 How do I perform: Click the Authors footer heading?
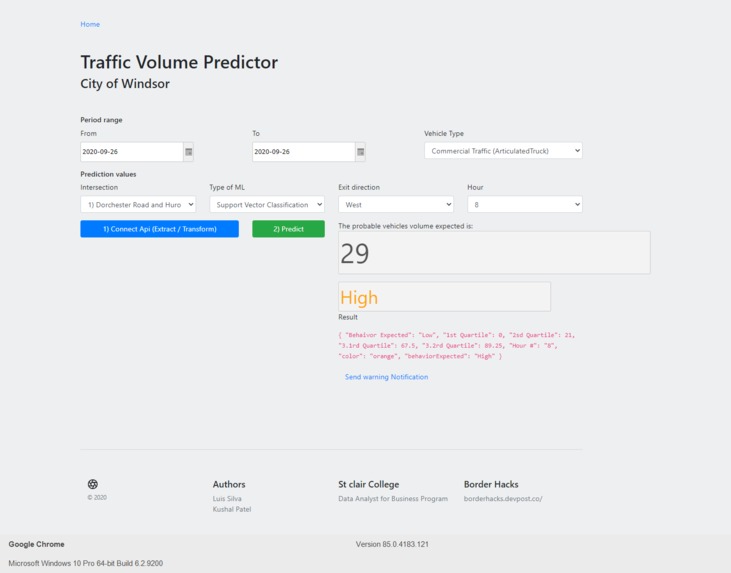(229, 484)
